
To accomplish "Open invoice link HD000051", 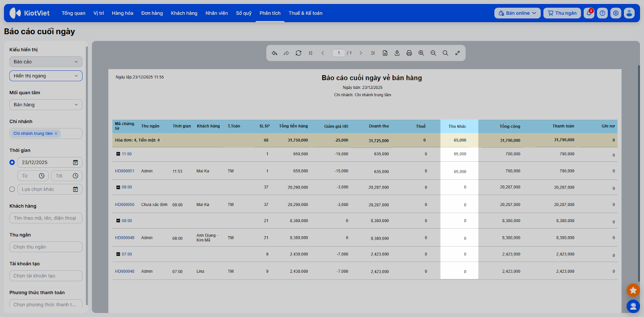I will tap(125, 171).
